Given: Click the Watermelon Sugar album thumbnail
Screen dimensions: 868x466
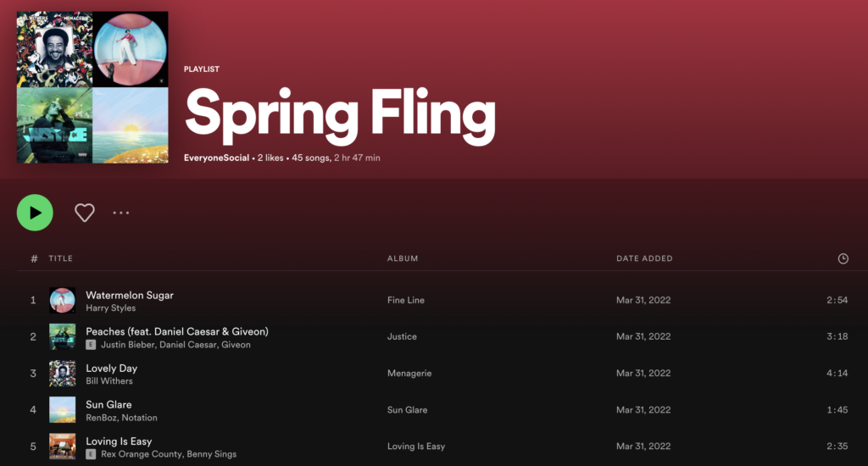Looking at the screenshot, I should (62, 300).
